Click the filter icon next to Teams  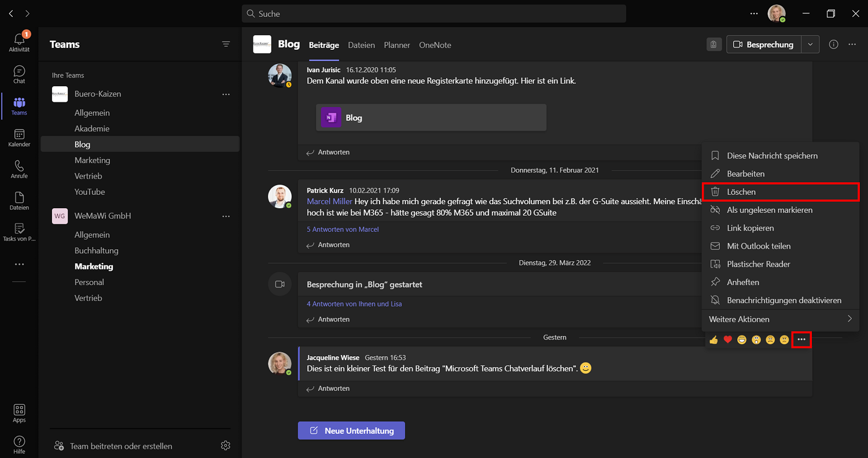click(x=226, y=45)
